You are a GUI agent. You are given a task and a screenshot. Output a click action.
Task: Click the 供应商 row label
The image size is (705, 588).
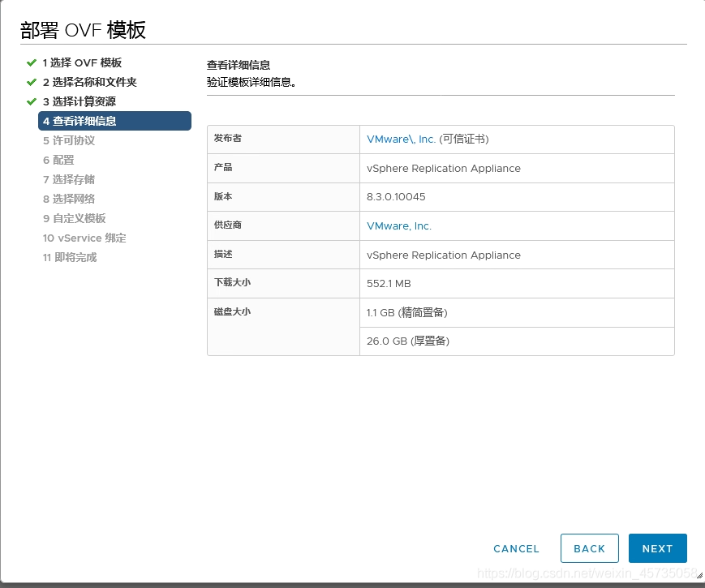(227, 225)
